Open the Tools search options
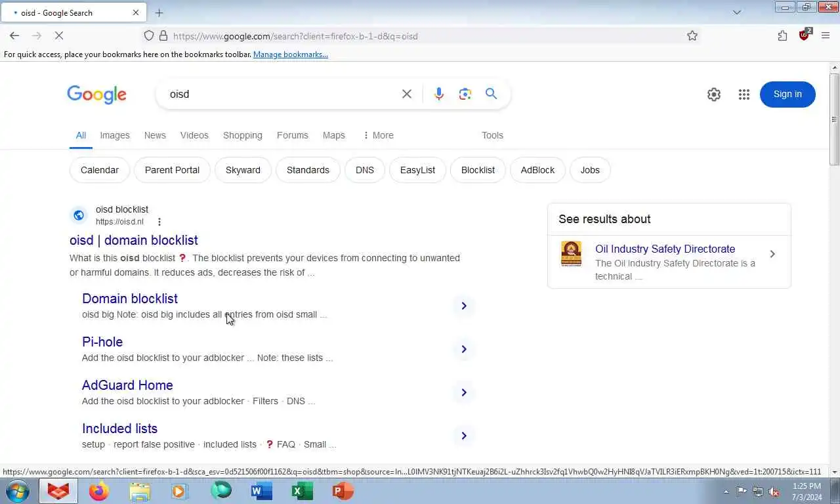This screenshot has width=840, height=504. [492, 135]
